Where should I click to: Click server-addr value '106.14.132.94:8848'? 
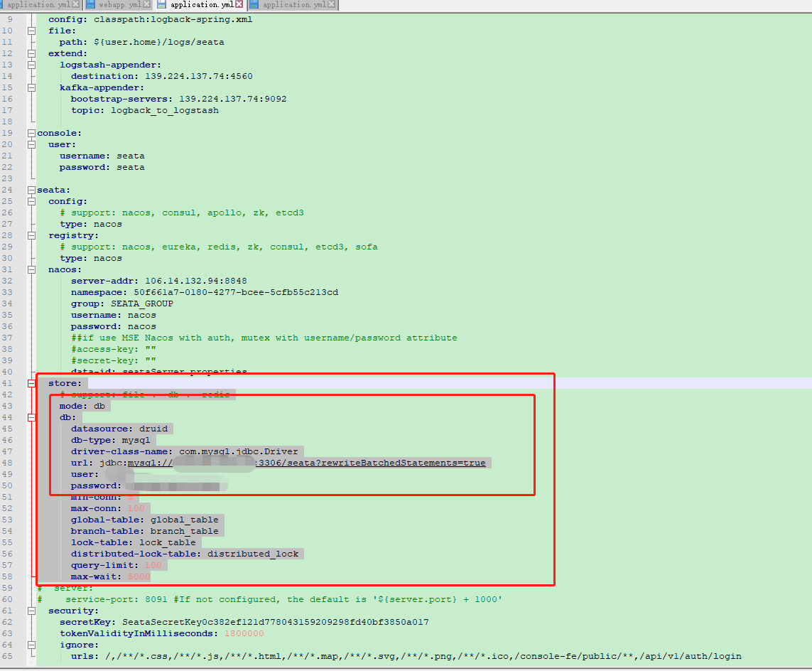(x=196, y=281)
